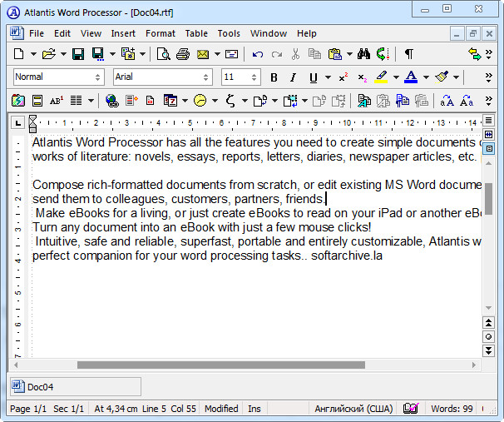Image resolution: width=504 pixels, height=422 pixels.
Task: Open the paragraph style dropdown showing Normal
Action: click(x=98, y=77)
